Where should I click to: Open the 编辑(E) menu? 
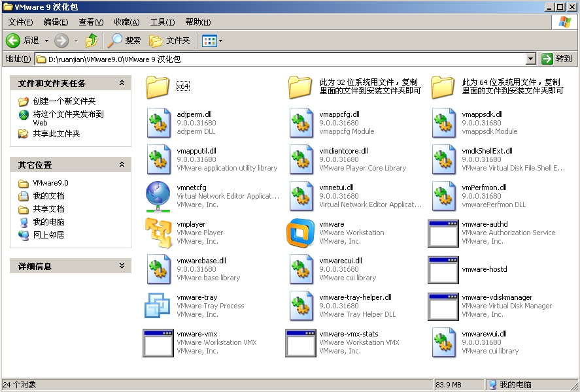[56, 22]
